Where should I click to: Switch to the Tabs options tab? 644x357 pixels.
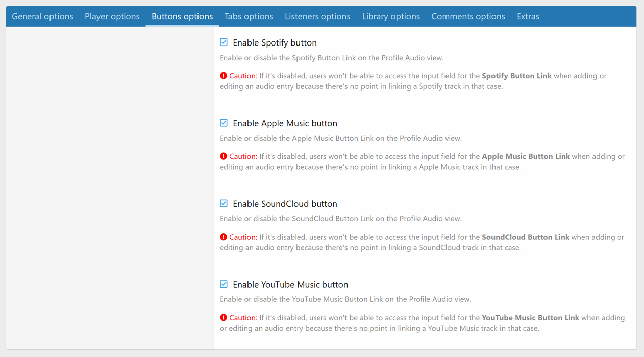pos(249,16)
